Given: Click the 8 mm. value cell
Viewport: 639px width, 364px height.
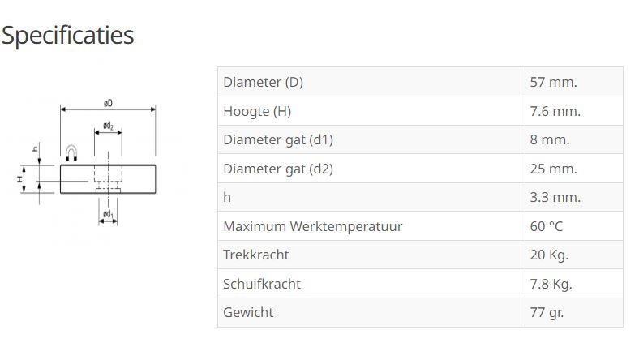Looking at the screenshot, I should [x=549, y=139].
